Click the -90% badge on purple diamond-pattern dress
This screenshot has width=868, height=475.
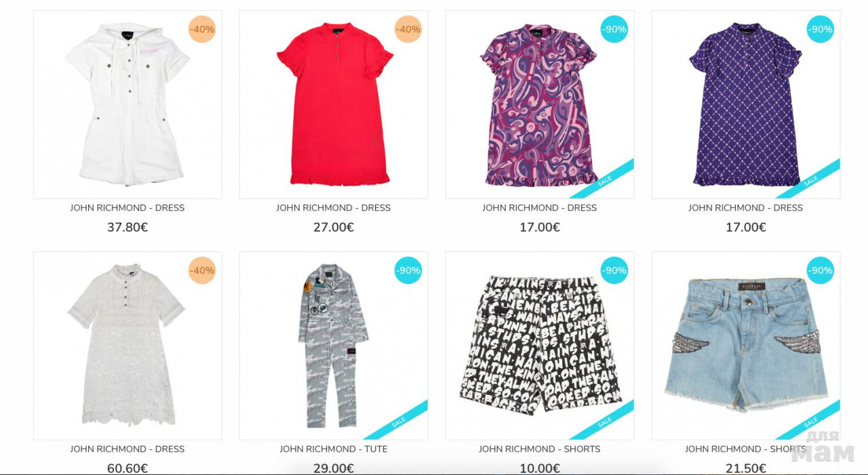tap(821, 29)
